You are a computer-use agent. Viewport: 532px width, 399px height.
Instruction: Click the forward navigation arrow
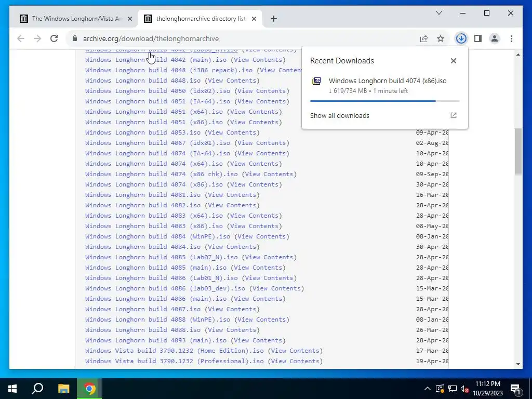tap(37, 38)
